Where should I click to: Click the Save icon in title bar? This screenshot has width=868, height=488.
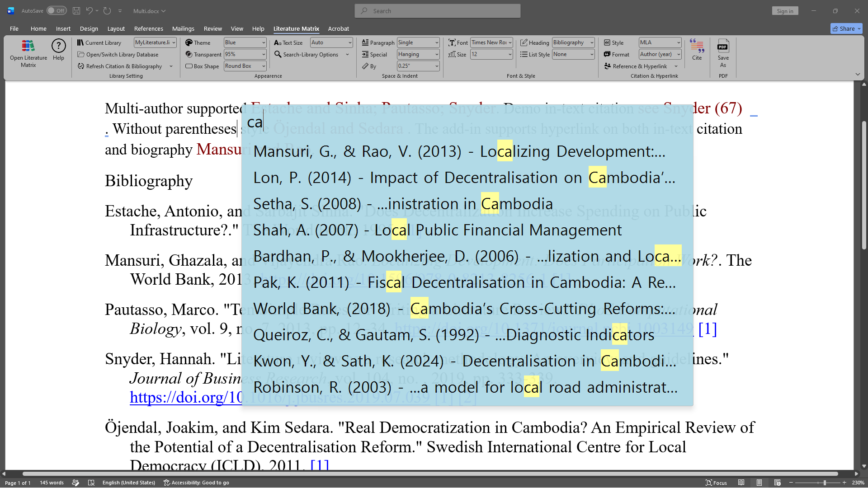click(76, 11)
